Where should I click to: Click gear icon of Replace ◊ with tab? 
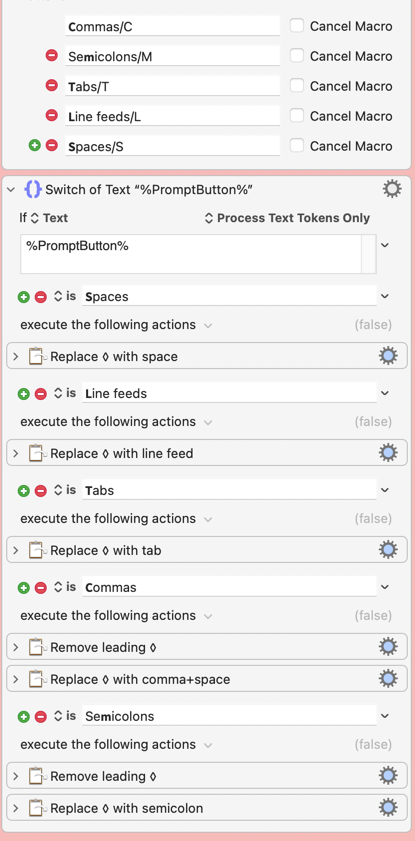pyautogui.click(x=388, y=550)
